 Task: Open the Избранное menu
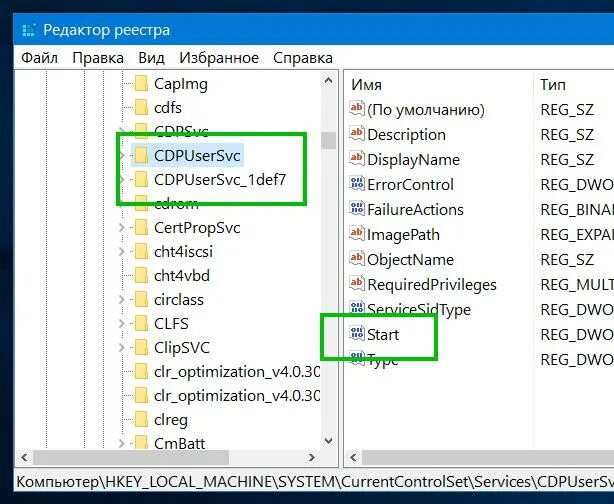(x=219, y=58)
